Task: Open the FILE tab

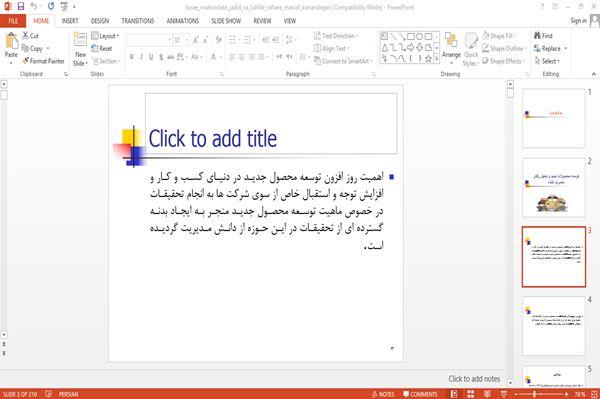Action: click(13, 21)
